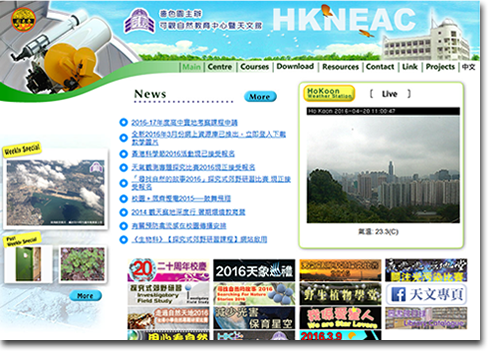This screenshot has height=360, width=504.
Task: Click the bullet beside the 2016-17年度 news item
Action: click(x=123, y=122)
